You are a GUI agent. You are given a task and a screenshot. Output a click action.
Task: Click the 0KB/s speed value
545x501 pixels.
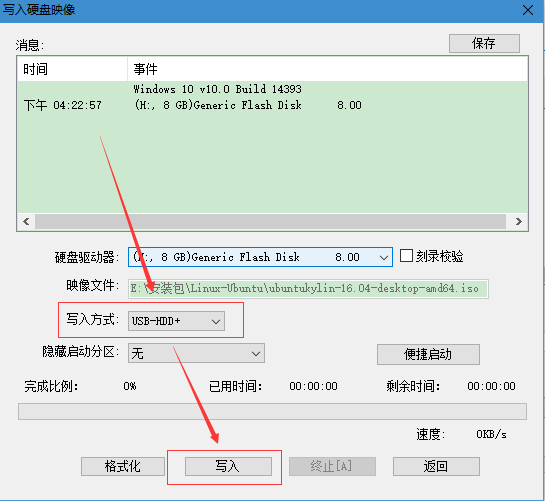491,434
